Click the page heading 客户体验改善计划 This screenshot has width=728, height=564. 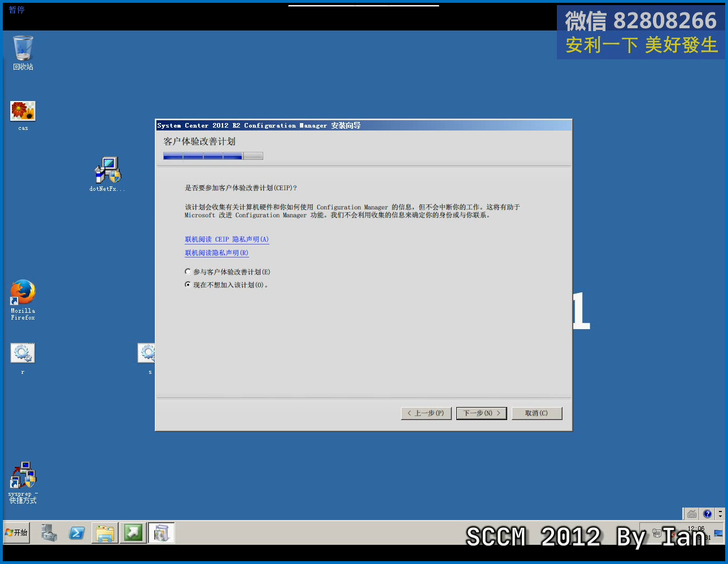[199, 141]
